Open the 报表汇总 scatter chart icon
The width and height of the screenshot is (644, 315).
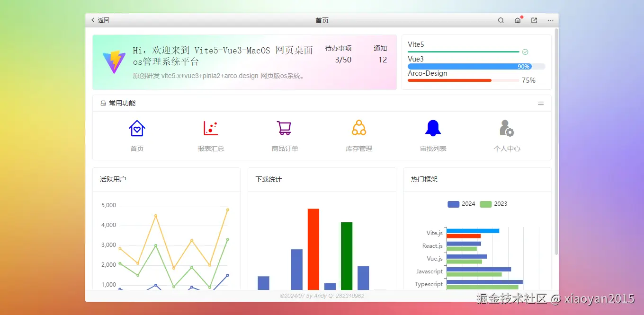[211, 128]
